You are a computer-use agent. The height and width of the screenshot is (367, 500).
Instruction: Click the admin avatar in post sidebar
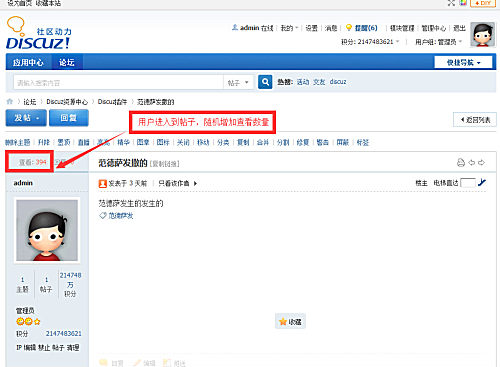point(47,230)
